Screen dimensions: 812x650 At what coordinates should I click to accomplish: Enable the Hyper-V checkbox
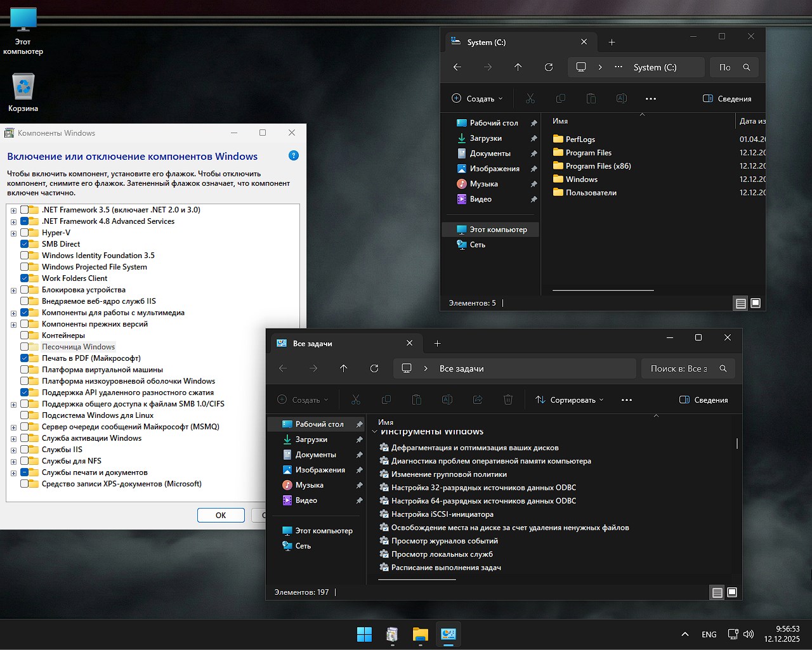tap(25, 233)
